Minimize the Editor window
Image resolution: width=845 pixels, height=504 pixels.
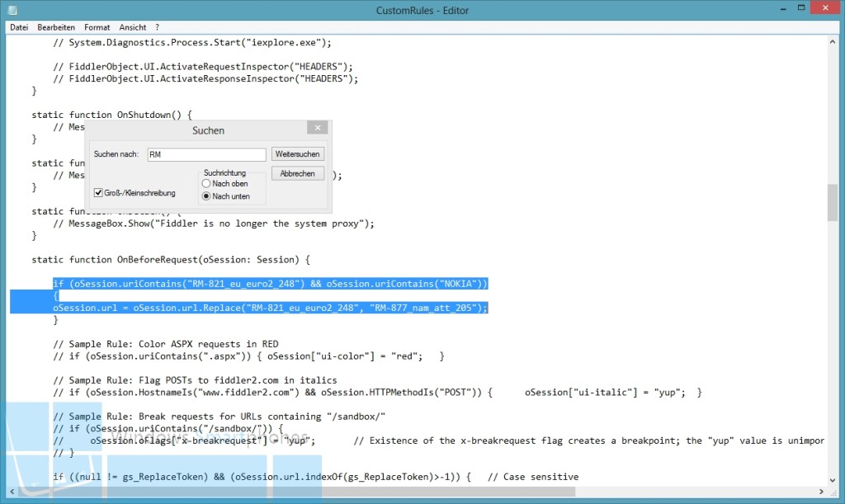pos(783,8)
